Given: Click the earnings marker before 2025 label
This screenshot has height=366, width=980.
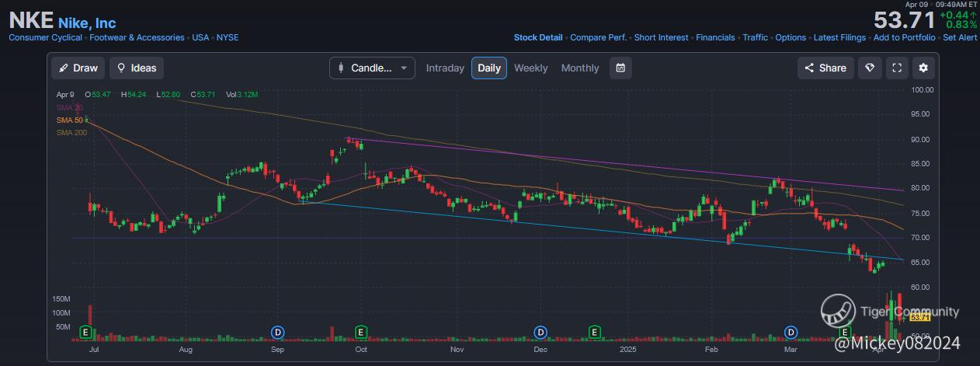Looking at the screenshot, I should click(x=594, y=332).
